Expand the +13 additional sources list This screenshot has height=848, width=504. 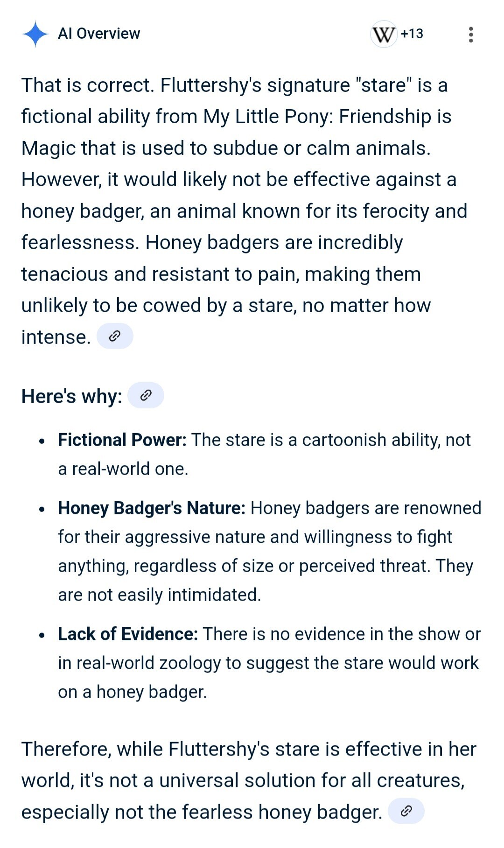pos(412,34)
